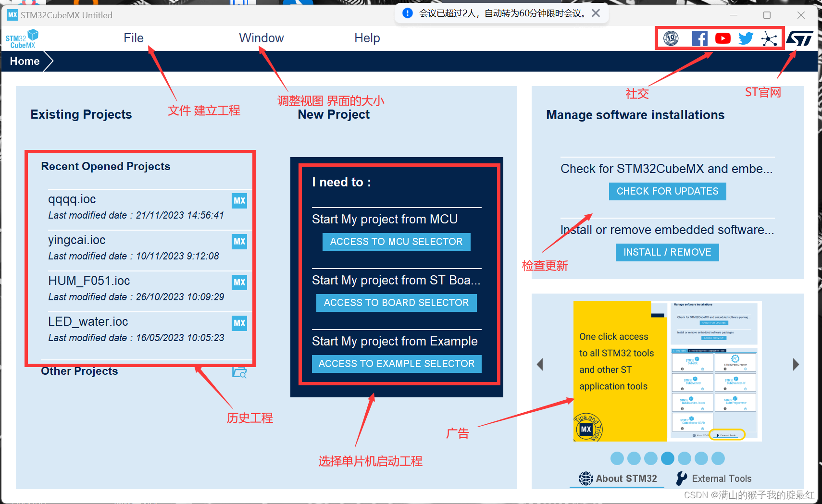The image size is (822, 504).
Task: Dismiss the meeting time-limit notification
Action: [x=596, y=13]
